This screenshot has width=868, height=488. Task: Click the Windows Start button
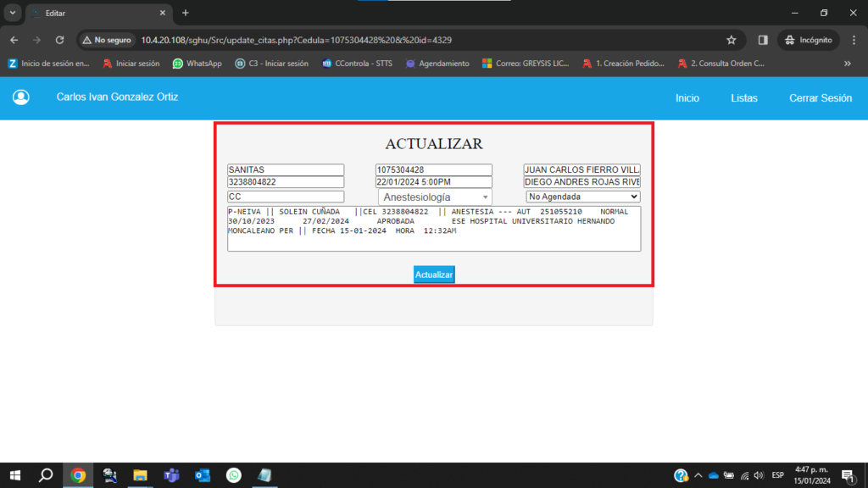[15, 475]
